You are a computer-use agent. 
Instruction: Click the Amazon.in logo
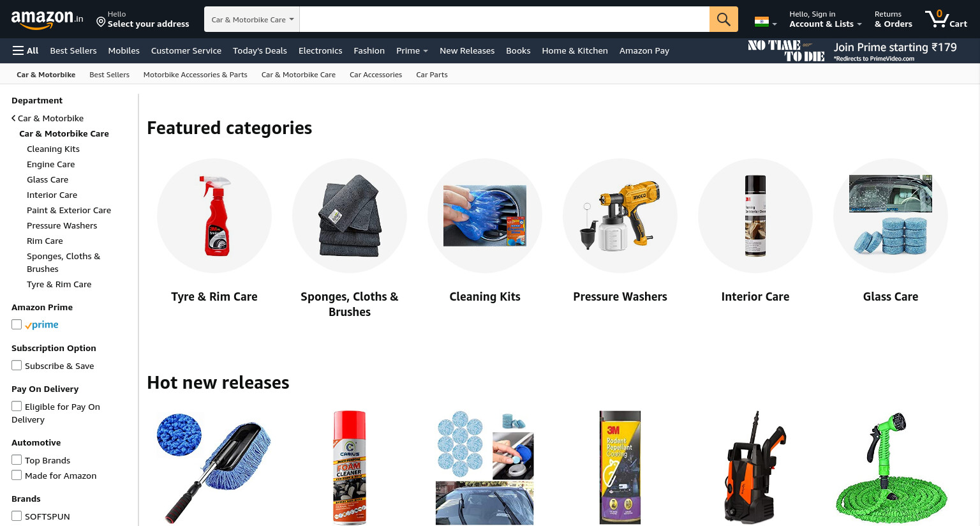tap(47, 20)
